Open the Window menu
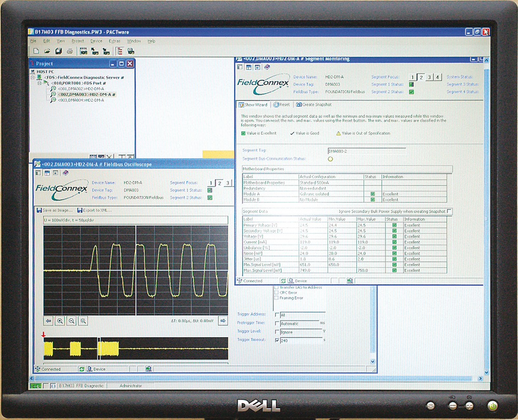The image size is (518, 420). pyautogui.click(x=134, y=41)
